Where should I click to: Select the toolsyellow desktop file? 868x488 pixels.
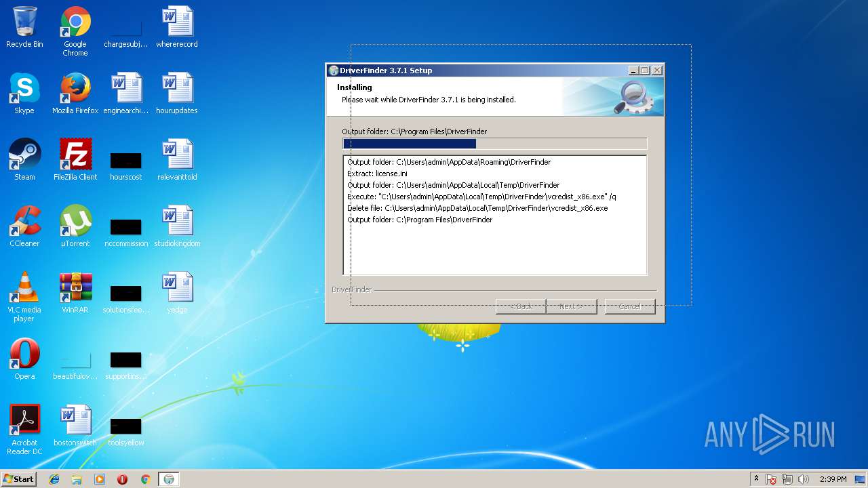(125, 431)
